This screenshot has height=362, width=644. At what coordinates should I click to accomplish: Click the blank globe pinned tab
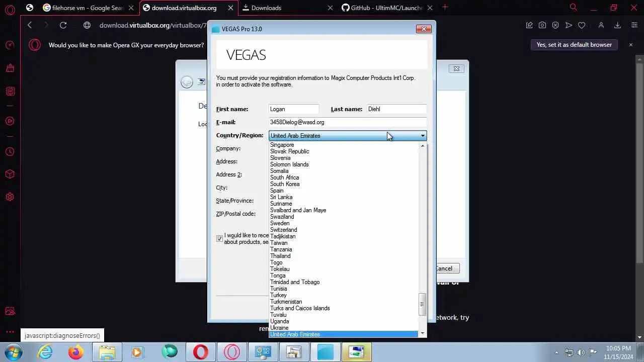coord(30,8)
